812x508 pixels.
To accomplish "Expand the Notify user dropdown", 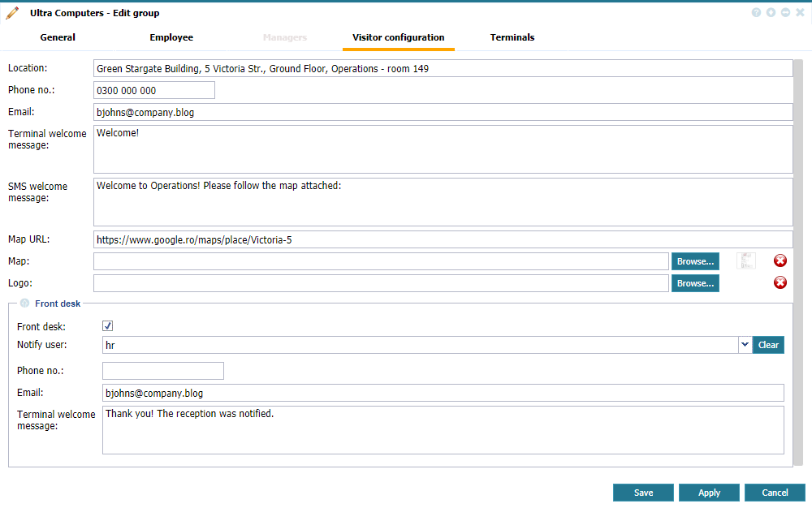I will tap(745, 345).
